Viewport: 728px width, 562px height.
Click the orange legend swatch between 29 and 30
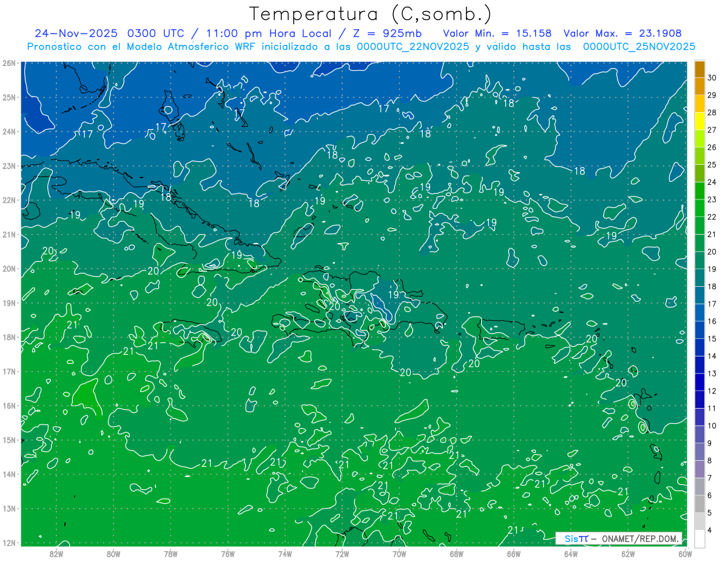pos(699,87)
